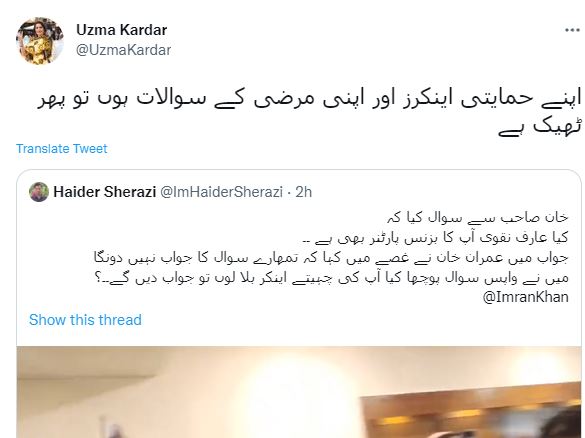Click the Uzma Kardar display name
The width and height of the screenshot is (585, 438).
tap(122, 30)
